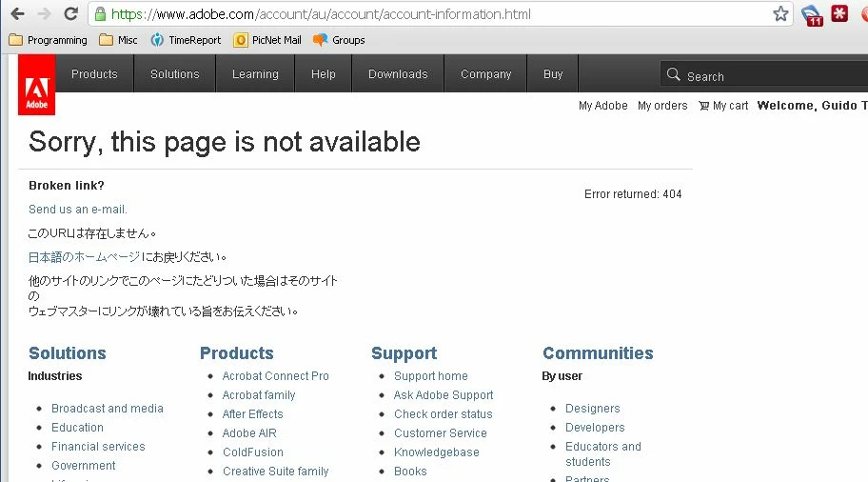868x482 pixels.
Task: Open the Developers community link
Action: 595,427
